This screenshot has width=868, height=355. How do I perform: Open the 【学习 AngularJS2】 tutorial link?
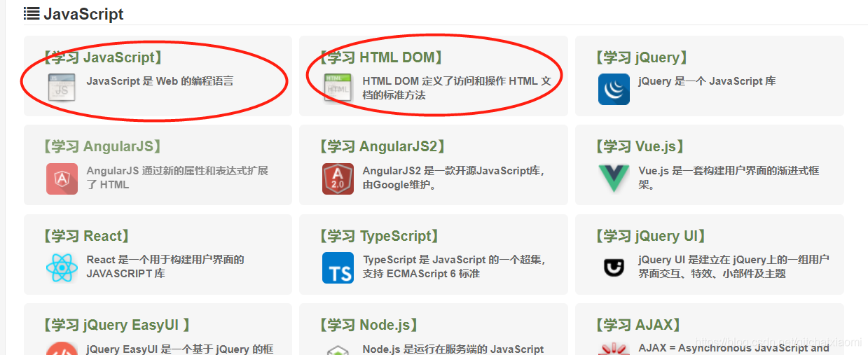[x=384, y=146]
